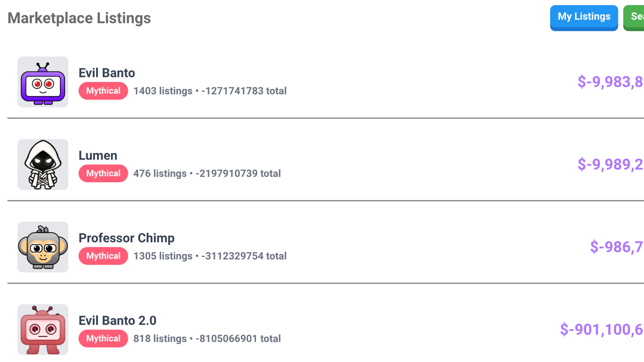Image resolution: width=644 pixels, height=362 pixels.
Task: Click the Marketplace Listings heading
Action: click(x=79, y=18)
